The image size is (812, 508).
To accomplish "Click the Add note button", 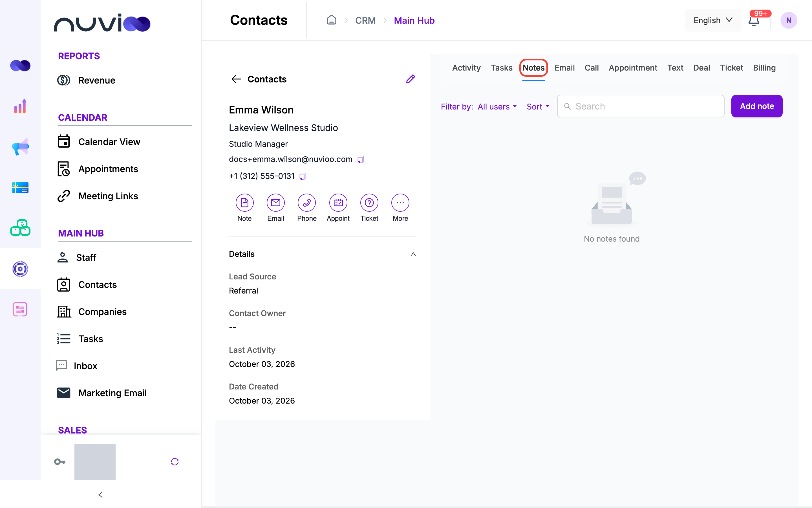I will [757, 106].
